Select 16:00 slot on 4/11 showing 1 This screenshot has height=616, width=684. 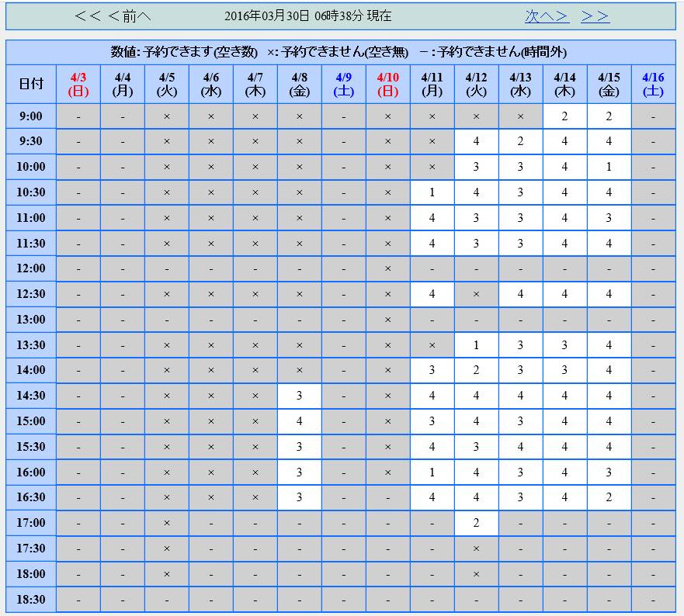click(432, 472)
